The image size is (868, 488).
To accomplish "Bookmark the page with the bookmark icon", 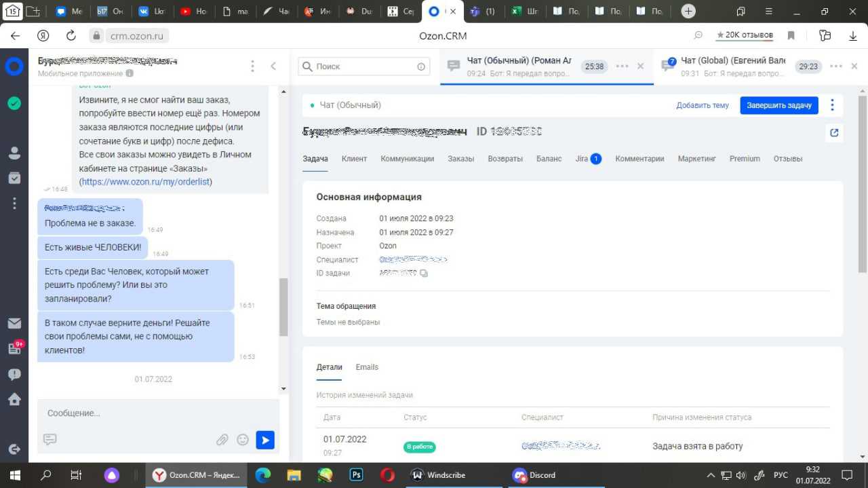I will [x=791, y=35].
